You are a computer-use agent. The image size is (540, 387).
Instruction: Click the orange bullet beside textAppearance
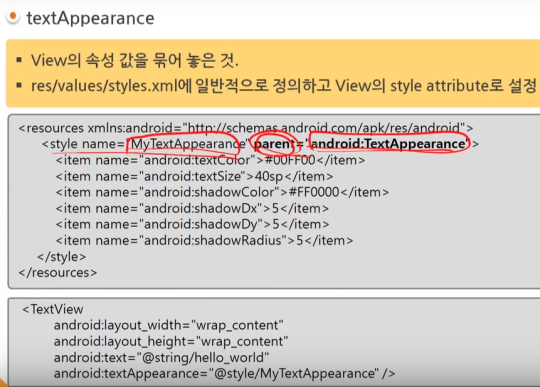tap(13, 17)
